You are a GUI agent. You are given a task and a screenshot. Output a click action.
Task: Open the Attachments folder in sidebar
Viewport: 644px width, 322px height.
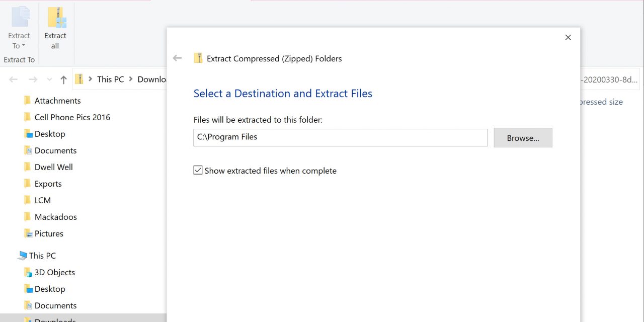[x=57, y=101]
